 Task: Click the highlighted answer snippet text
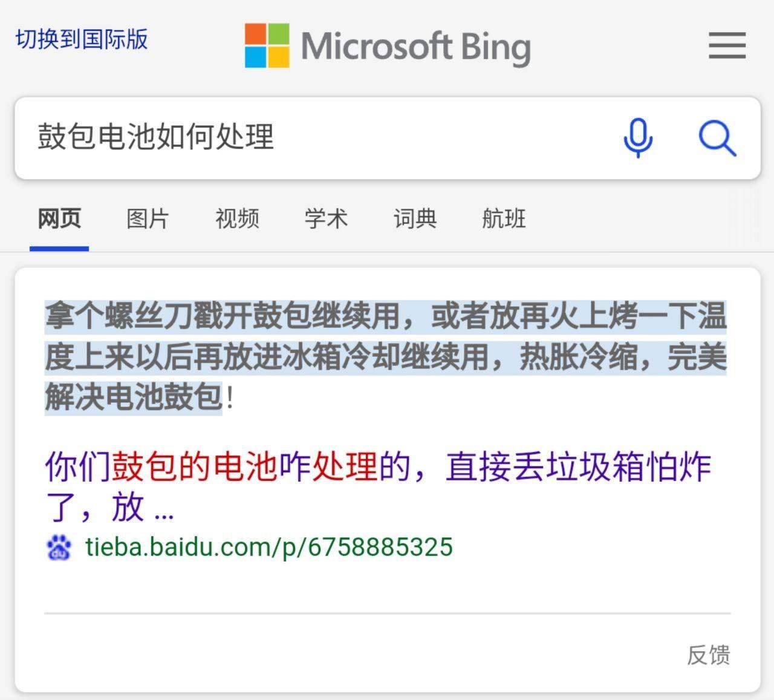[386, 356]
